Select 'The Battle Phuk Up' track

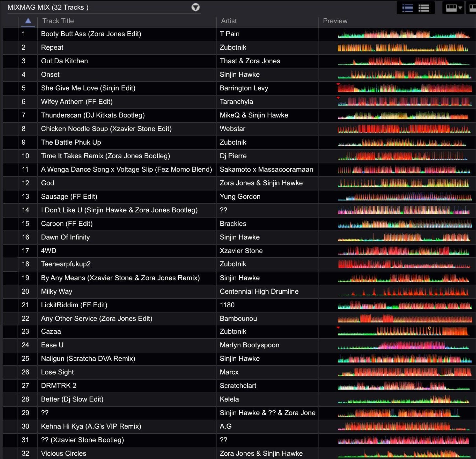click(x=71, y=142)
